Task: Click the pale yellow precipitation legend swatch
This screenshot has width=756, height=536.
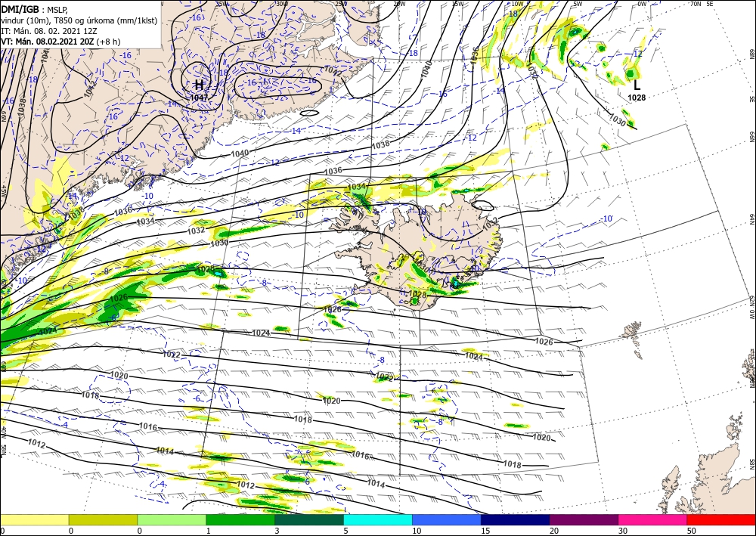Action: 34,519
